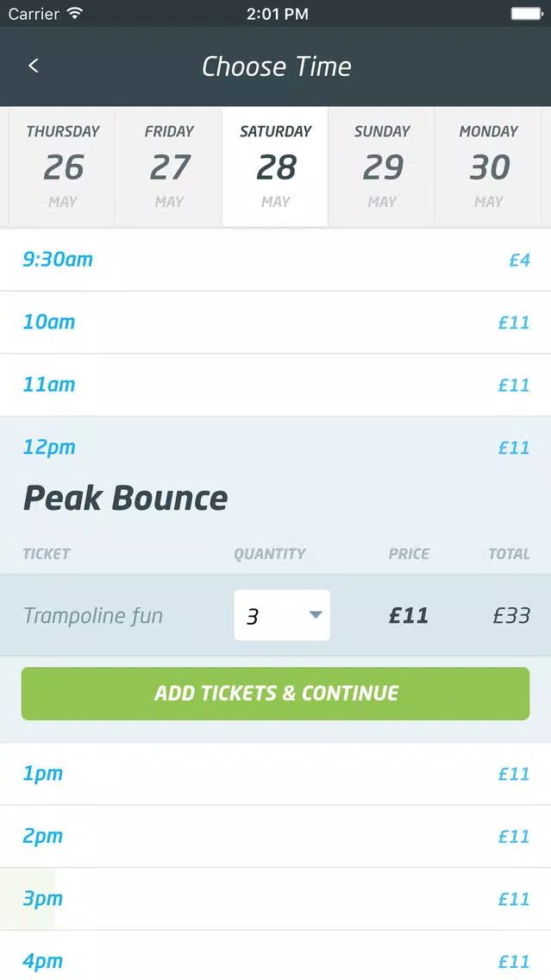Image resolution: width=551 pixels, height=980 pixels.
Task: Expand the 2pm time slot
Action: point(276,836)
